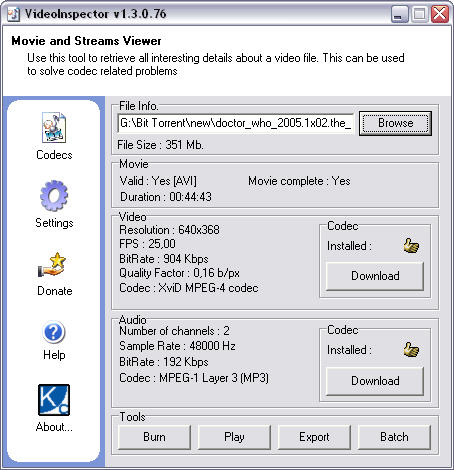The image size is (454, 470).
Task: Click the Export tool button
Action: (x=314, y=437)
